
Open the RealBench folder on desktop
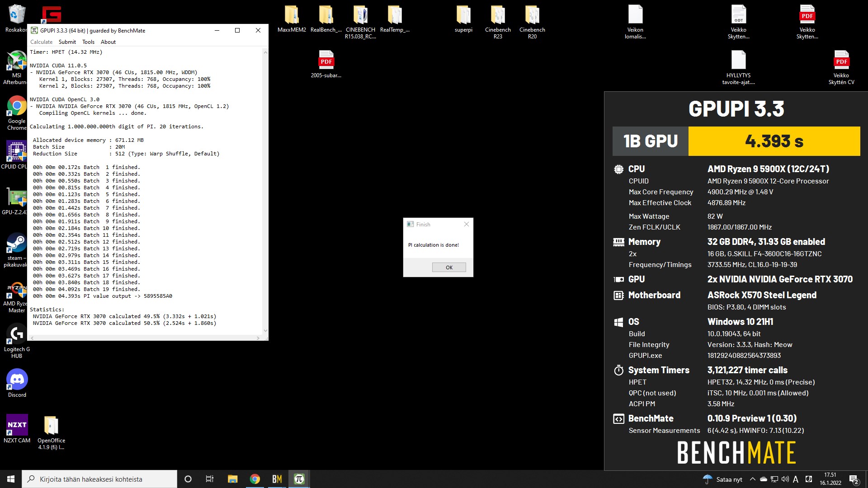pyautogui.click(x=326, y=19)
